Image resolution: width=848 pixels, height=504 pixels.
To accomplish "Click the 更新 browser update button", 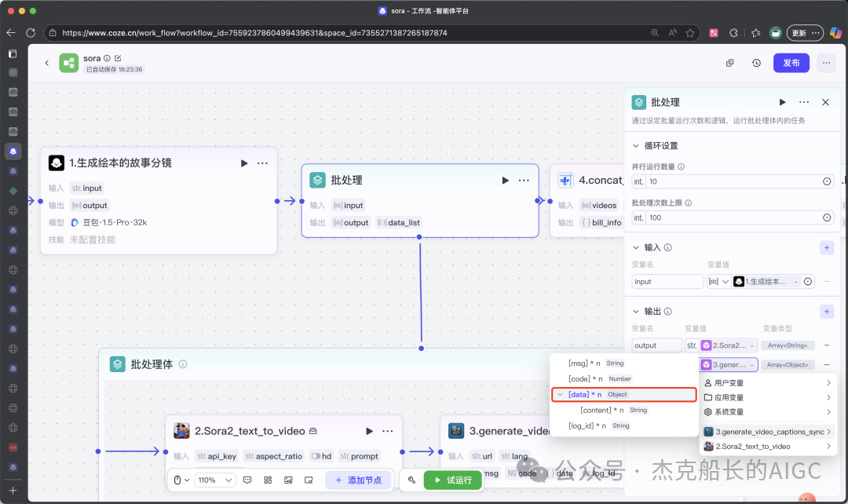I will point(806,33).
